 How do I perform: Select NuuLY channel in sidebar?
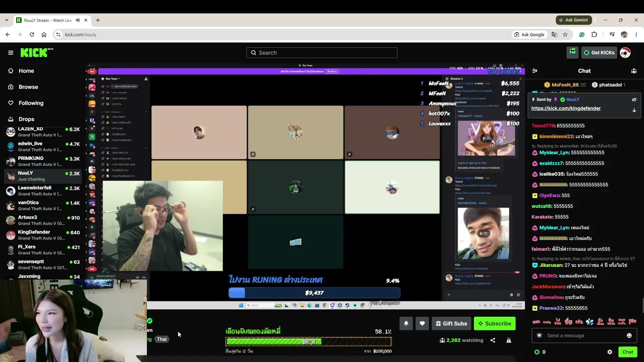[x=42, y=176]
